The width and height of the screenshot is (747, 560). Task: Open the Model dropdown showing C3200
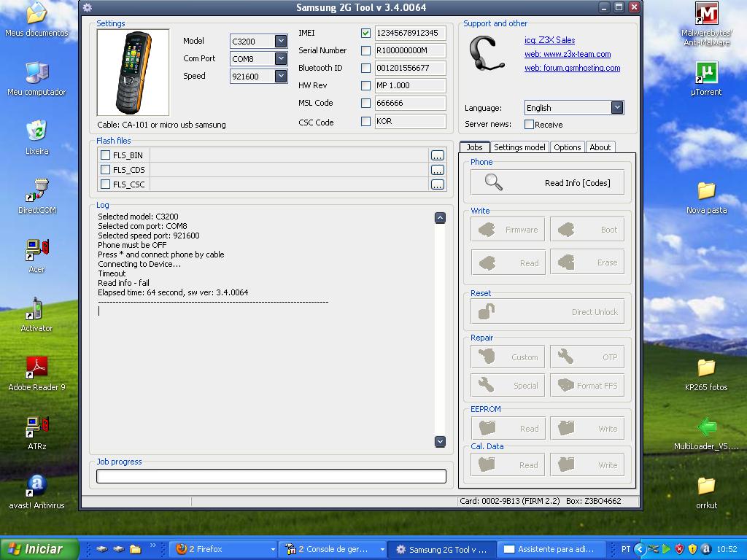(x=281, y=41)
